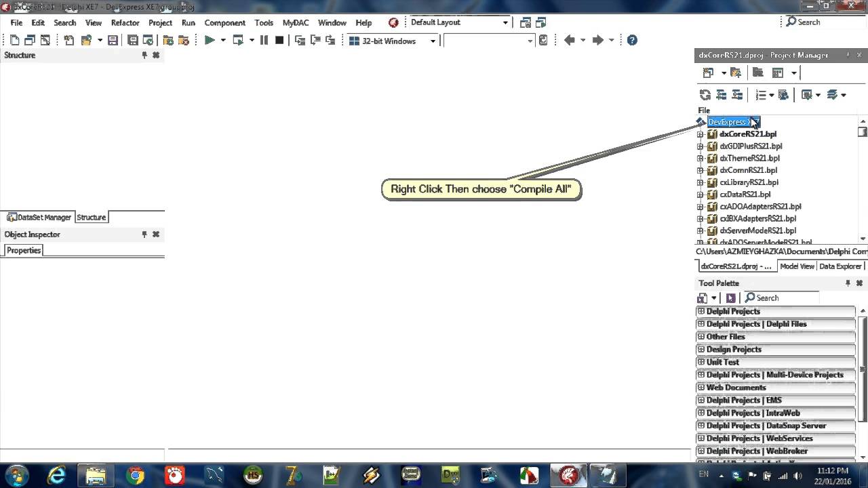
Task: Select cxDataRS21.bpl in the project tree
Action: pos(745,195)
